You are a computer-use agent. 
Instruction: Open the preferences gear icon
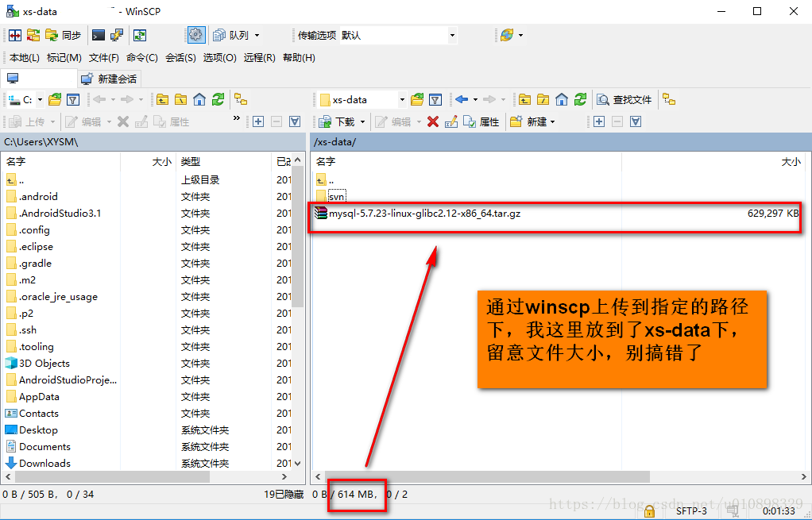[195, 35]
